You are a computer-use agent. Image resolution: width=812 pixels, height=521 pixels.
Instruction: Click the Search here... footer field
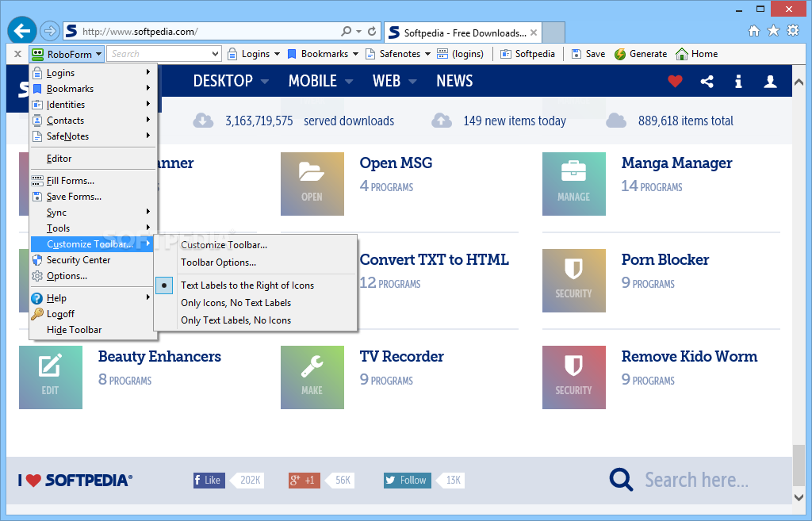696,480
